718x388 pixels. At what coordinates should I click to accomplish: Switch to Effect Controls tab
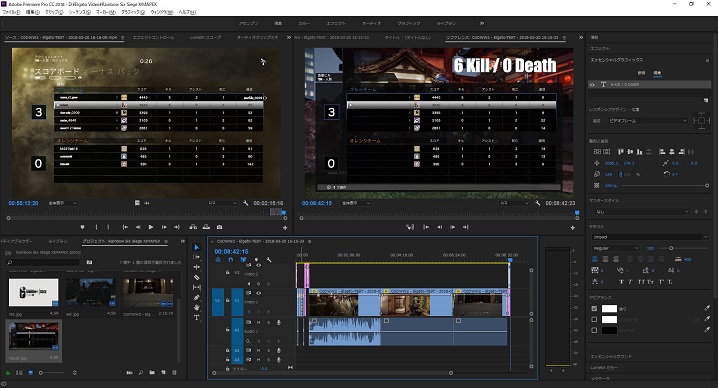[153, 38]
